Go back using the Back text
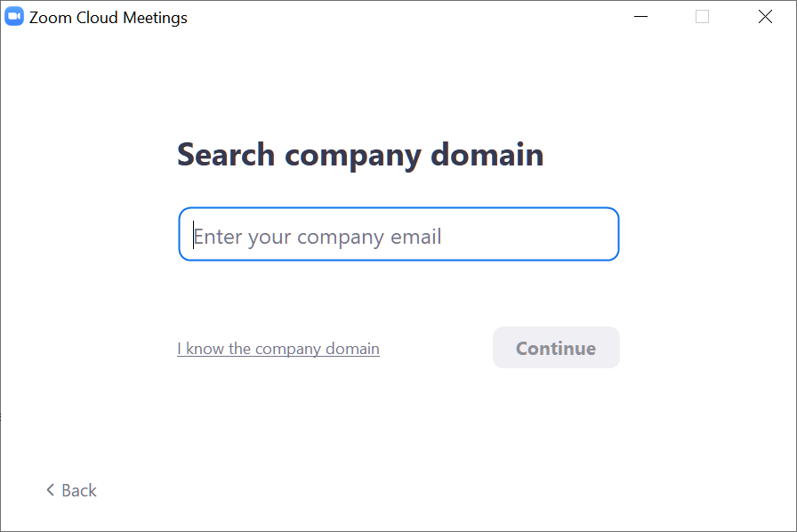 (79, 490)
